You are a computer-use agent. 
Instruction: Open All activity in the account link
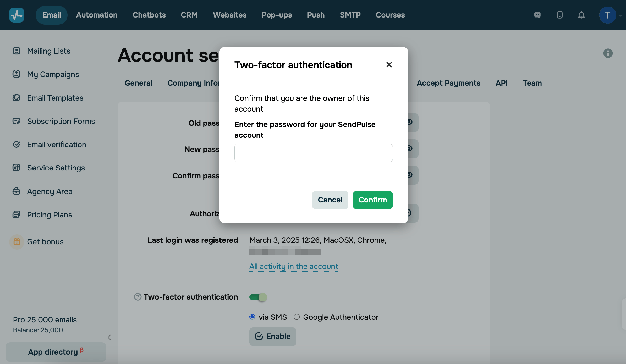[294, 266]
